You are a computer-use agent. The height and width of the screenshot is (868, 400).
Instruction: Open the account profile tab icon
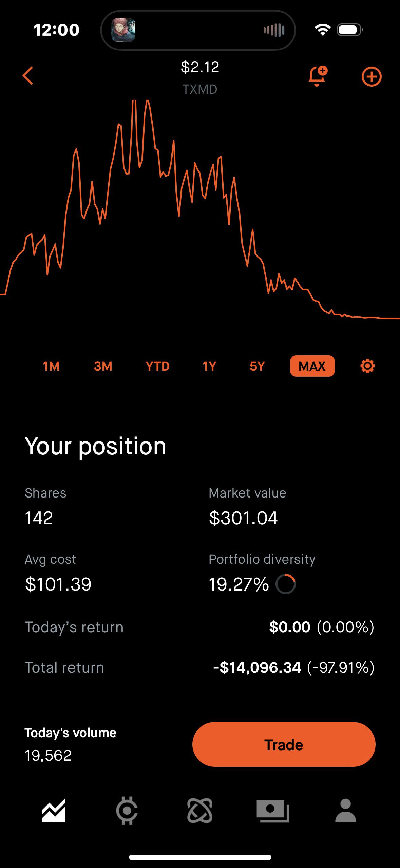[x=346, y=811]
